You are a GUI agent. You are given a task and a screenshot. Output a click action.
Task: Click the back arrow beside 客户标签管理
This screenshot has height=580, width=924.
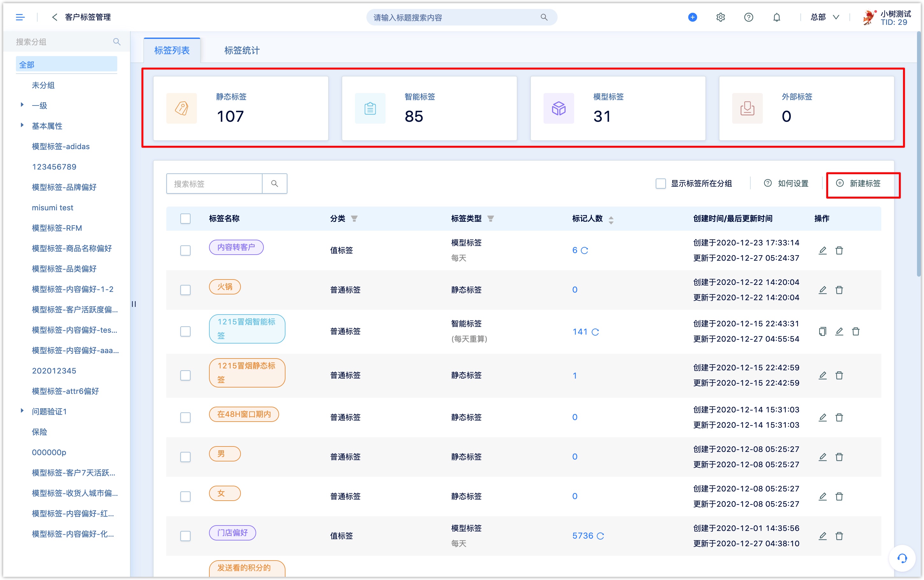click(54, 17)
